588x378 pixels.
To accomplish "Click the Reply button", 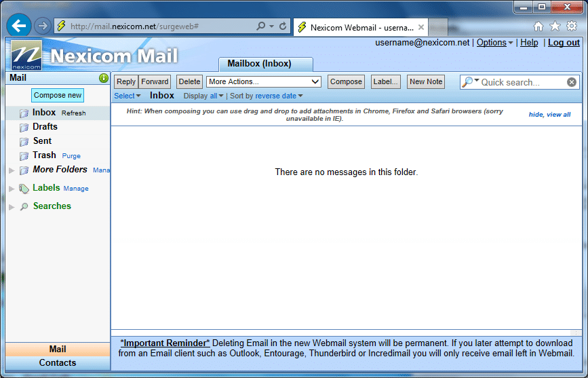I will pos(126,81).
